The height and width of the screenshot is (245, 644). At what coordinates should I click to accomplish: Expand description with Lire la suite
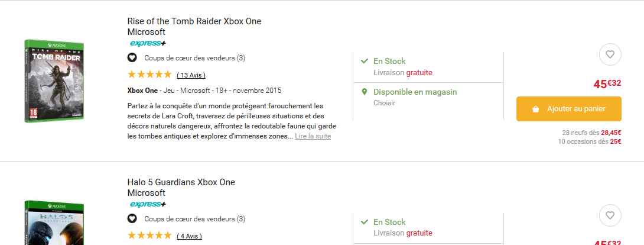coord(313,137)
